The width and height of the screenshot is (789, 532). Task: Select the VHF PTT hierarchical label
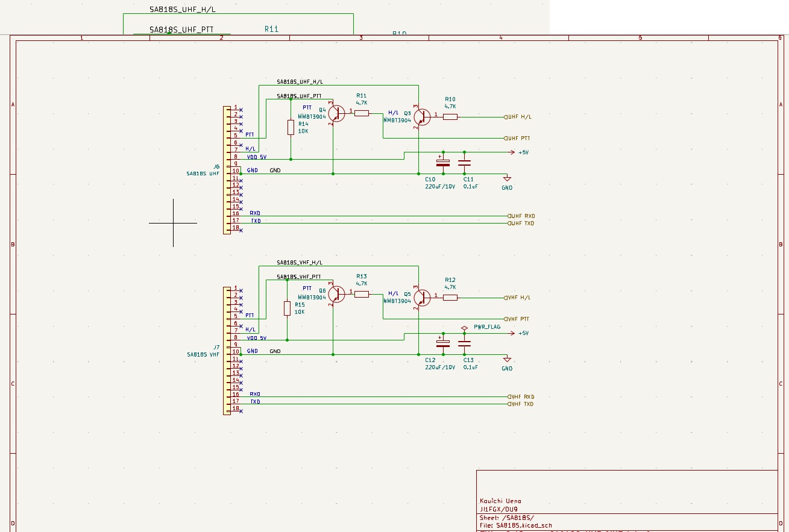(x=517, y=319)
